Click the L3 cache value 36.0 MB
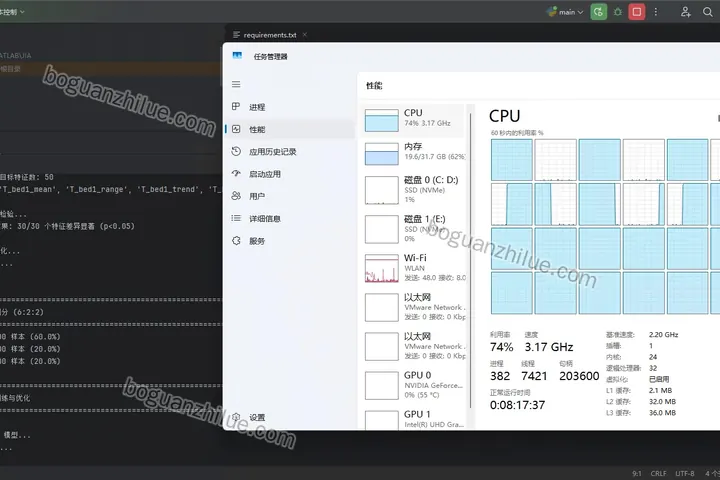720x480 pixels. 662,413
